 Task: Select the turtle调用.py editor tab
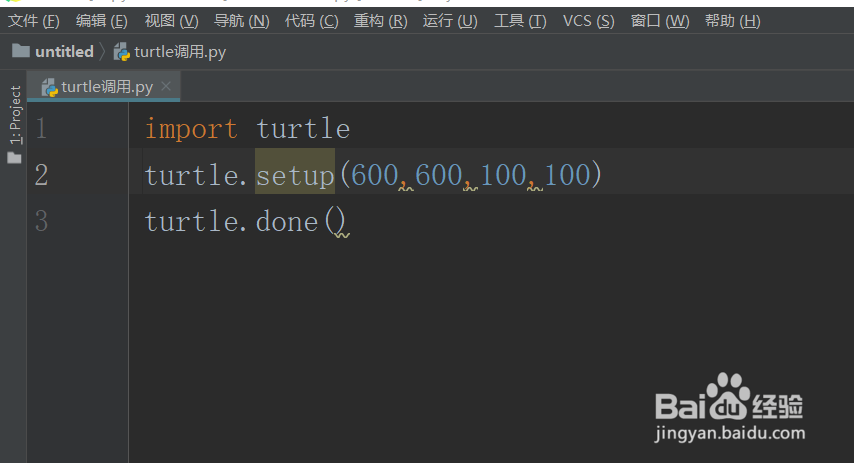point(107,87)
